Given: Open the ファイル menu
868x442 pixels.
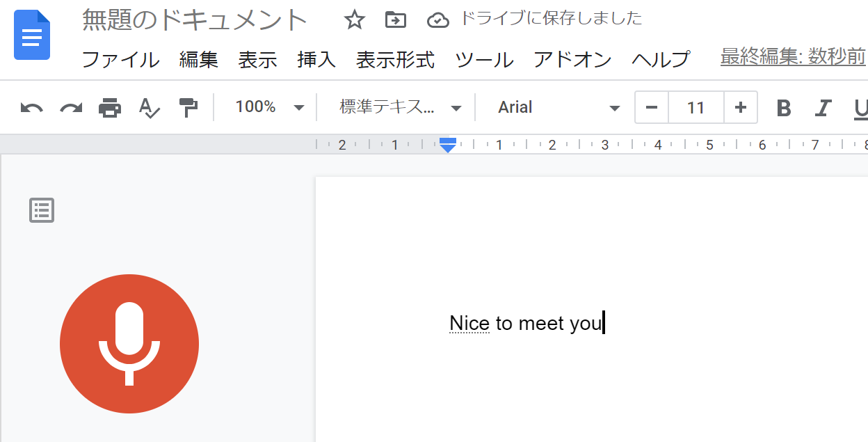Looking at the screenshot, I should 121,60.
